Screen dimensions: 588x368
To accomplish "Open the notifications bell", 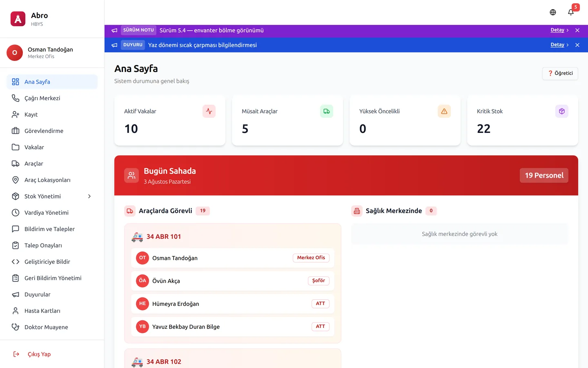I will pos(571,12).
